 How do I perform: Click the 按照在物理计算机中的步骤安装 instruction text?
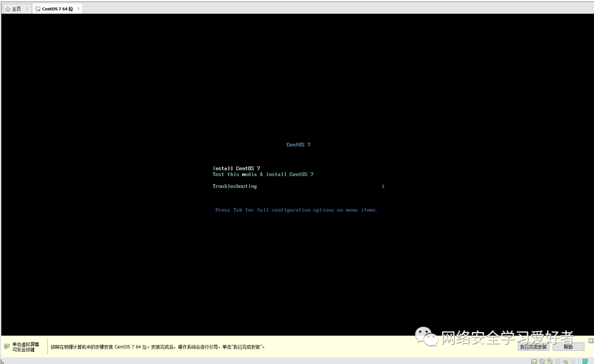158,347
